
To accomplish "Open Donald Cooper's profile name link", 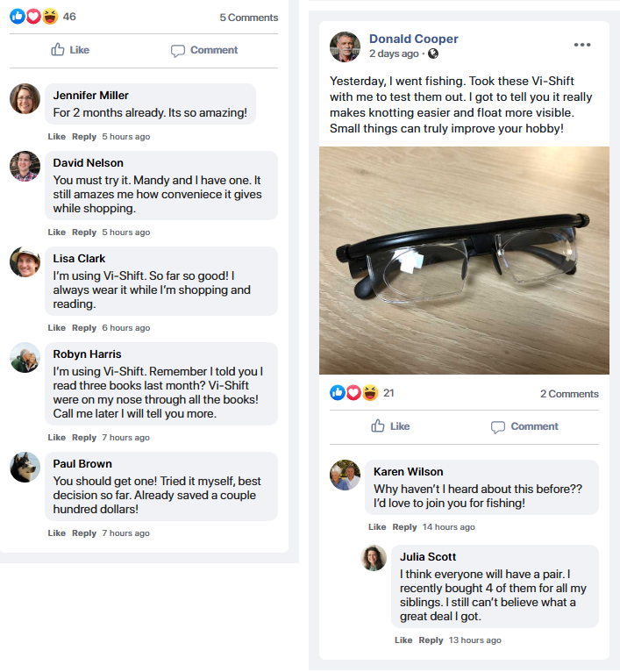I will point(413,39).
